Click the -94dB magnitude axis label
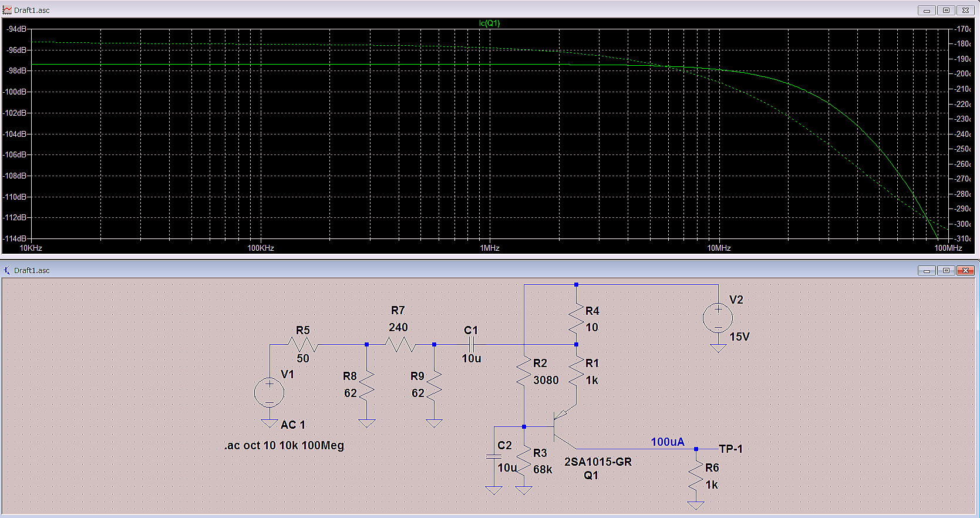Viewport: 980px width, 518px height. [x=16, y=29]
